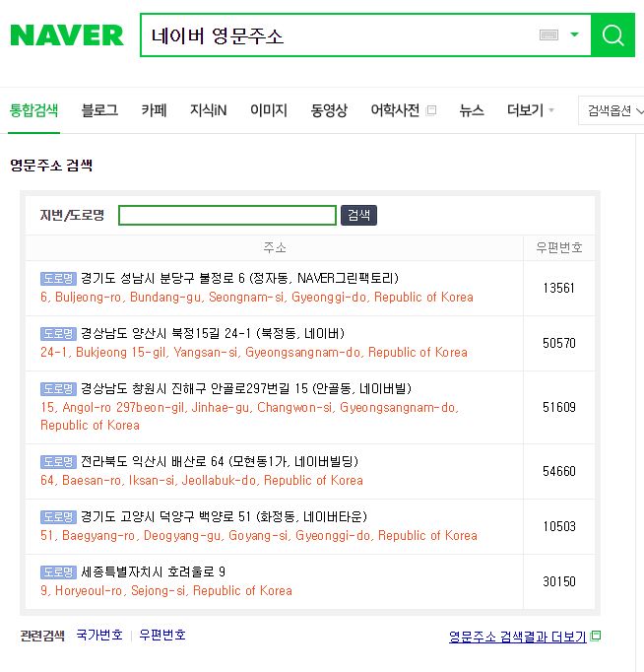Select the 통합검색 tab
Viewport: 644px width, 672px height.
pos(33,110)
